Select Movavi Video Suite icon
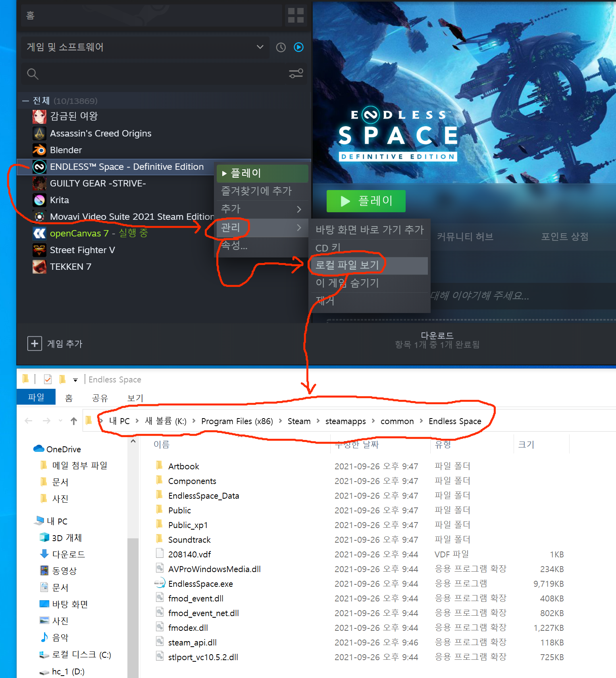 coord(39,217)
